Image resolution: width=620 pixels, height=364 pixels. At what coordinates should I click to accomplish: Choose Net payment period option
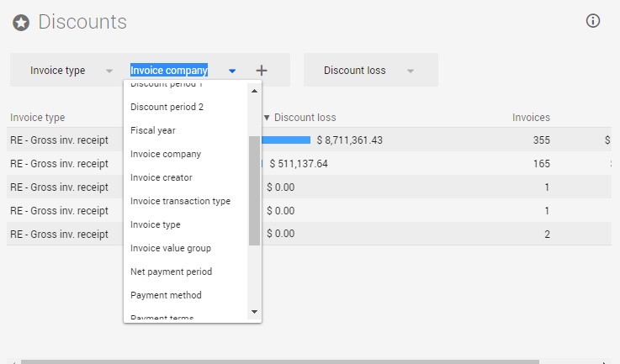pyautogui.click(x=171, y=272)
